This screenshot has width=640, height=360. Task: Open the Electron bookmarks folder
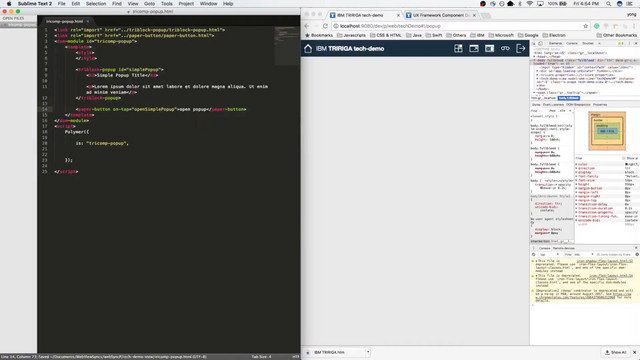pos(554,36)
